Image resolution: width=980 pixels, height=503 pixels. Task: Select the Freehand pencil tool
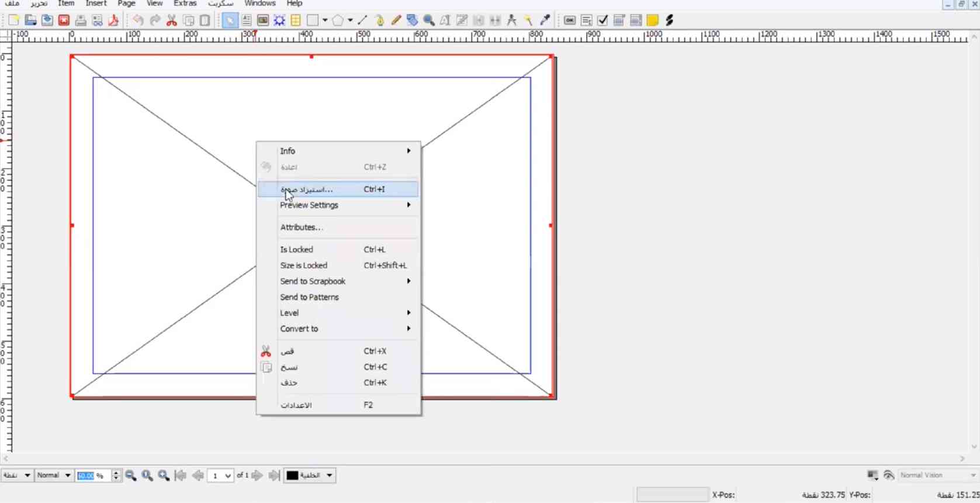coord(396,20)
